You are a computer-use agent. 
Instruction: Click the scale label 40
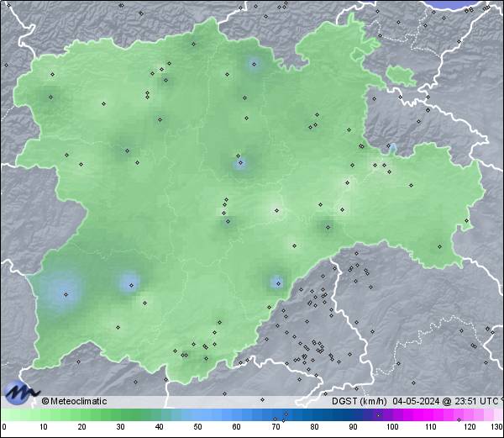point(160,427)
